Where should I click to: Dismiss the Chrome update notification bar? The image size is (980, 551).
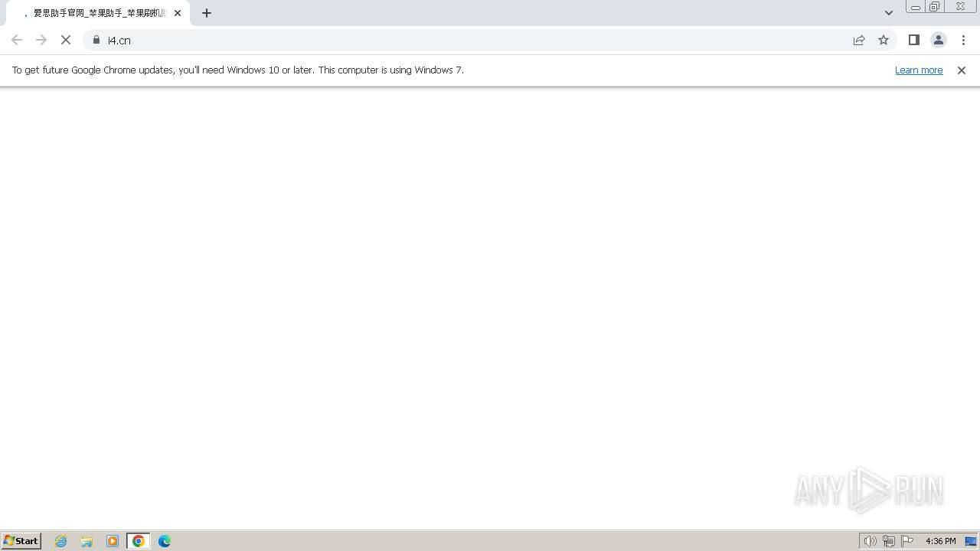click(x=962, y=70)
